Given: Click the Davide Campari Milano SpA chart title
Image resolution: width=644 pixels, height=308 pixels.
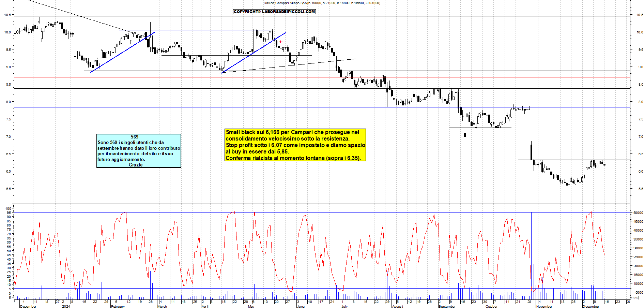Looking at the screenshot, I should coord(322,3).
